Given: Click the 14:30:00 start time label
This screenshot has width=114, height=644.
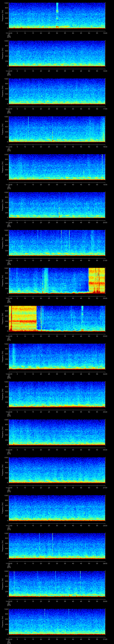Looking at the screenshot, I should [9, 639].
